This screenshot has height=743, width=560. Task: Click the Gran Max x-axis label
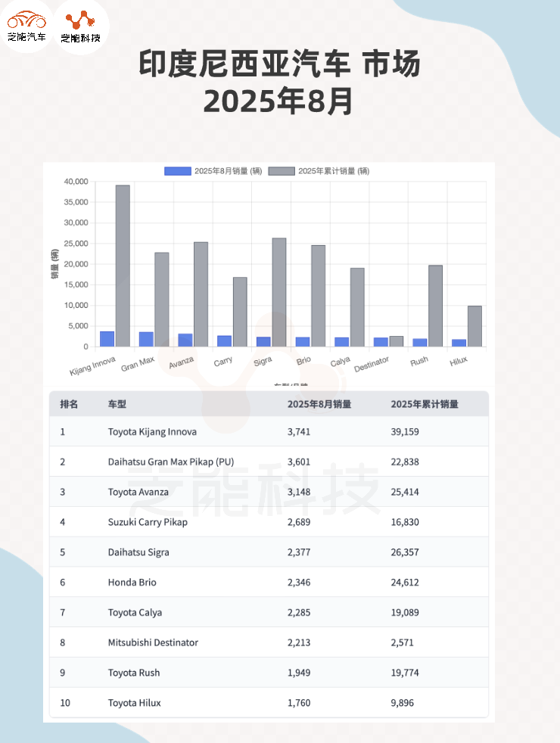[x=138, y=364]
